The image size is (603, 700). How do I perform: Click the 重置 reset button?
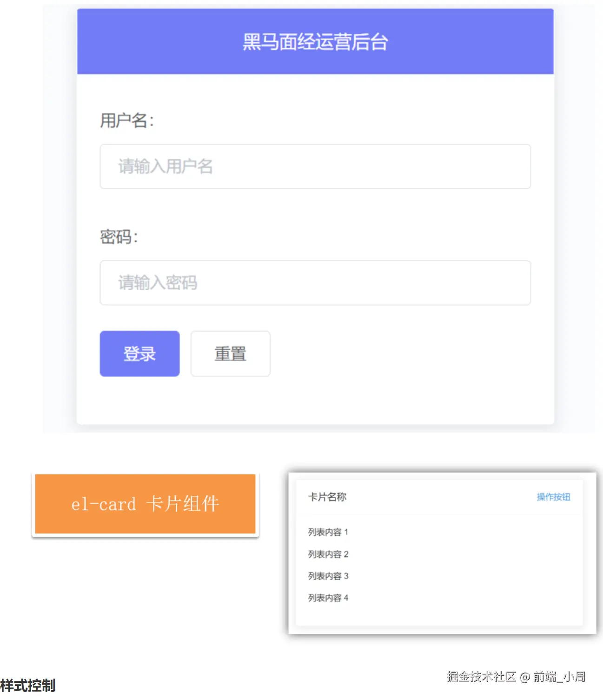230,353
